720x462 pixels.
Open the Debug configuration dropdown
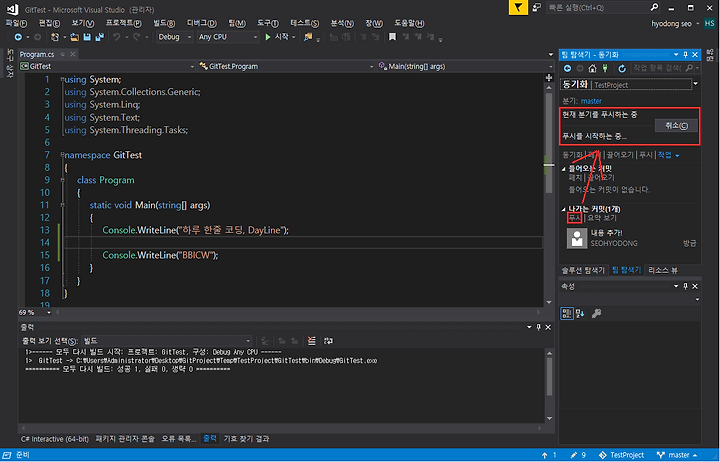pos(174,37)
